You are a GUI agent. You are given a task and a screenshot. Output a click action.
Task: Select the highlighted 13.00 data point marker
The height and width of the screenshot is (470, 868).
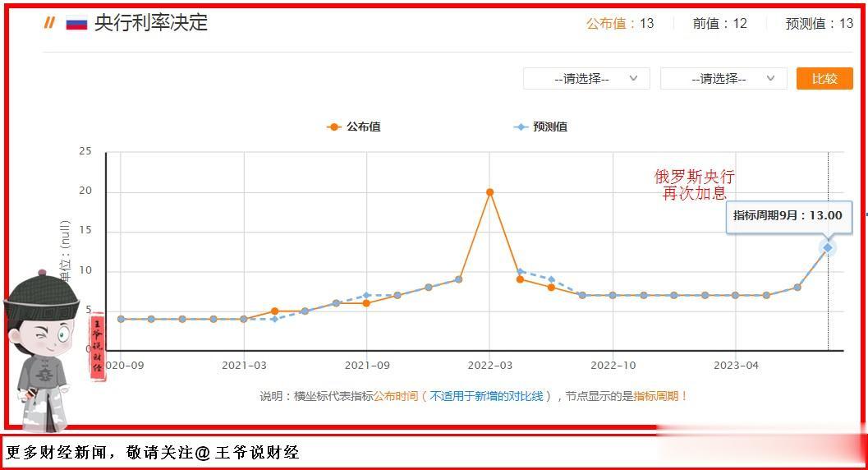point(828,248)
